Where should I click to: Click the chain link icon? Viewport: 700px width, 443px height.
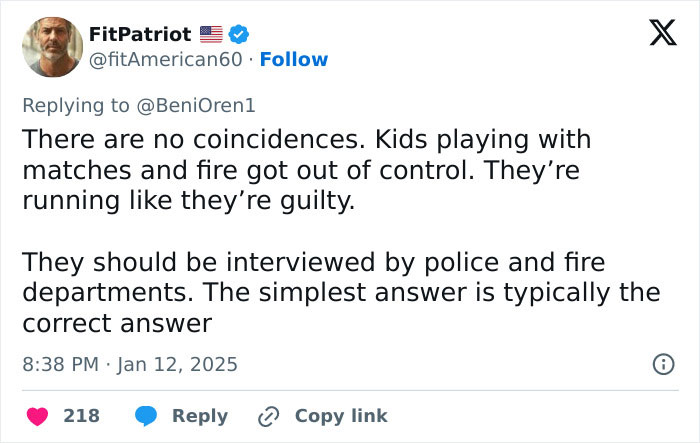tap(268, 416)
